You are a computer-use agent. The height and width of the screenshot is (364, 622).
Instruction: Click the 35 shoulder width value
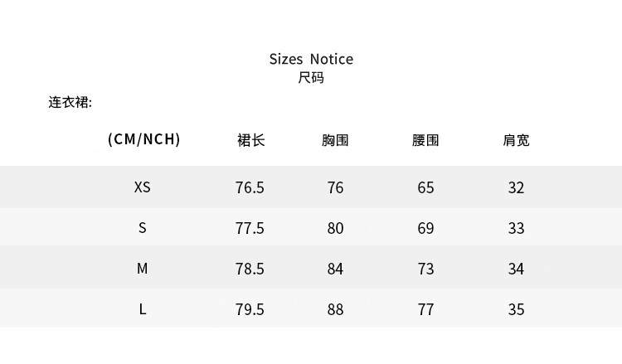coord(516,309)
